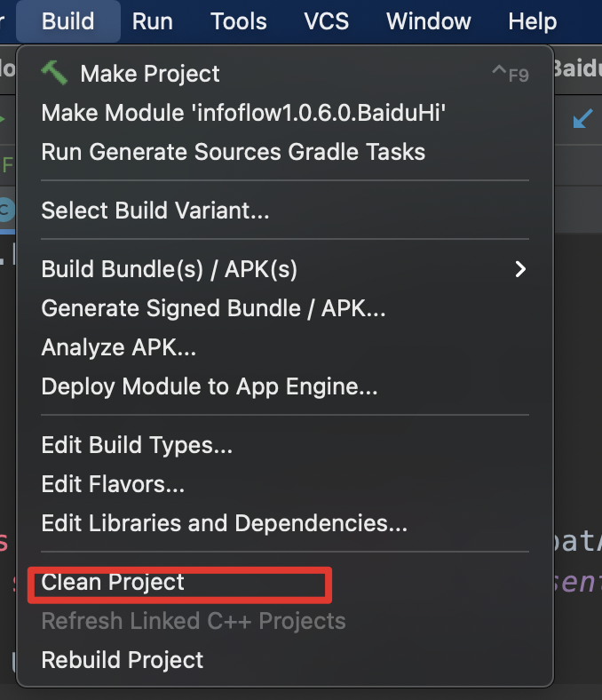Choose Edit Flavors... menu item
The width and height of the screenshot is (602, 700).
113,484
